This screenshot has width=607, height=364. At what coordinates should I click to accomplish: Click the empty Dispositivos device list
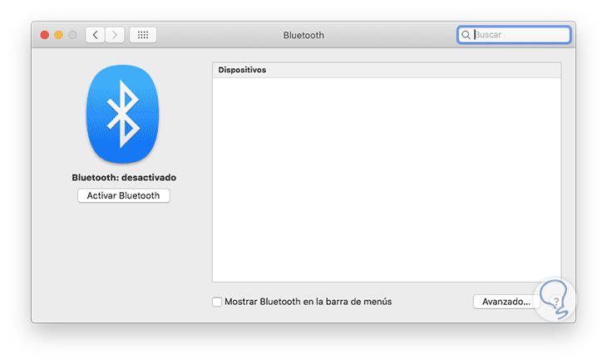point(387,180)
